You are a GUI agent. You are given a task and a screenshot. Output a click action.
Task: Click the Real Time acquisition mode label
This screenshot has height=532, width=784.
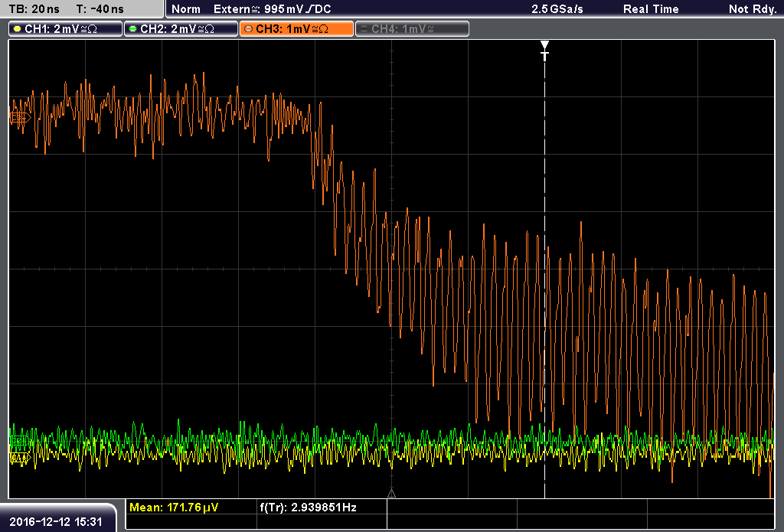651,9
